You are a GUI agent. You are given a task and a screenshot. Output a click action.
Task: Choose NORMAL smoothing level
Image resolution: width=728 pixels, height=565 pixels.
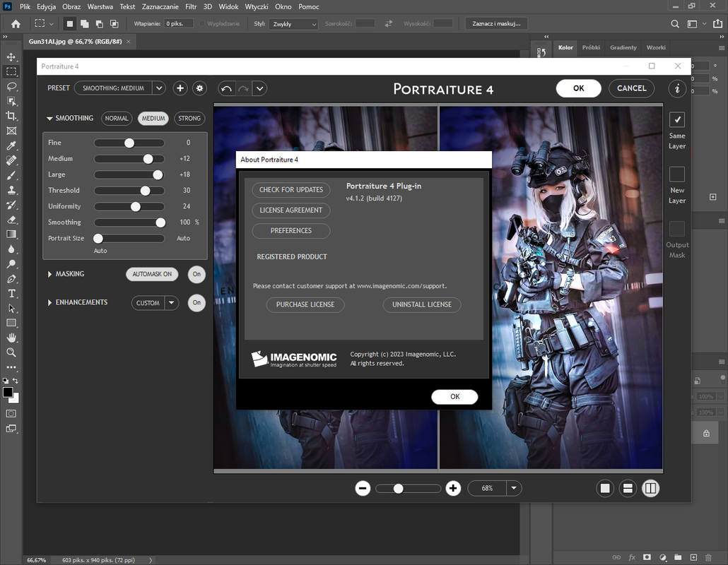point(117,118)
